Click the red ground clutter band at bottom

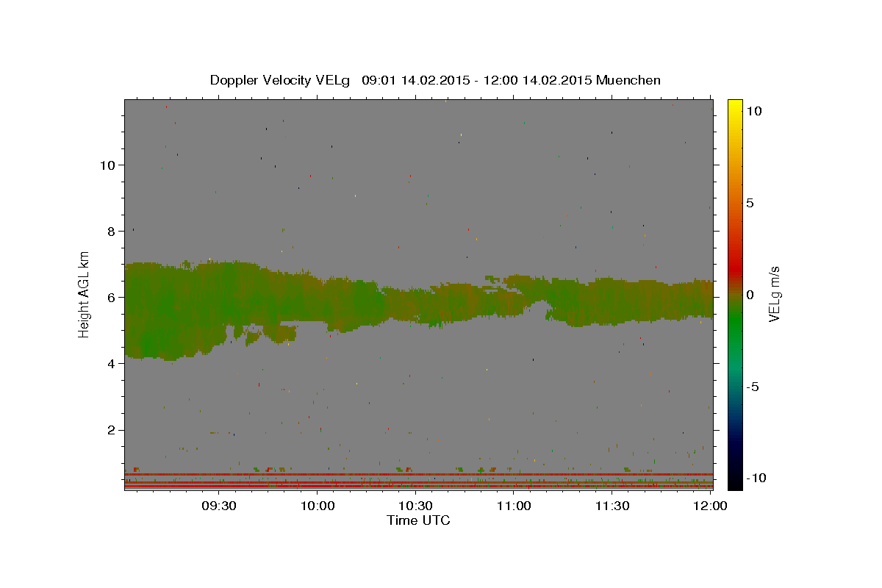pyautogui.click(x=418, y=486)
